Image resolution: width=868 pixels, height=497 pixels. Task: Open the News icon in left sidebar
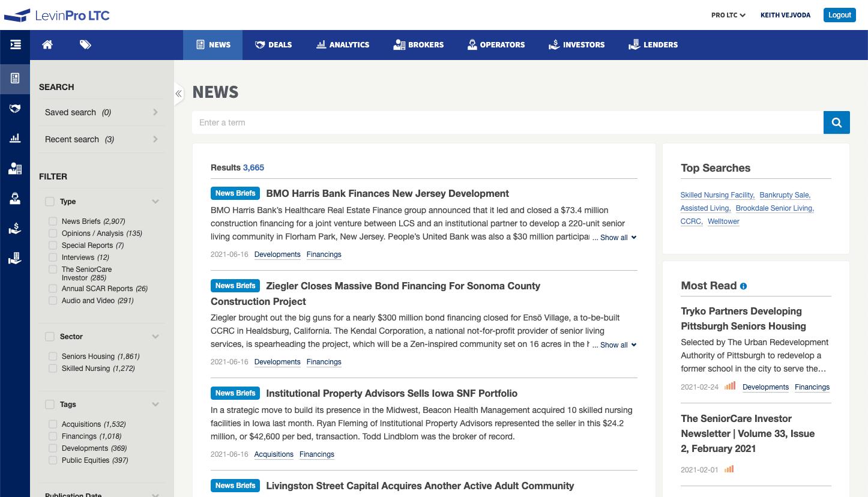click(15, 79)
